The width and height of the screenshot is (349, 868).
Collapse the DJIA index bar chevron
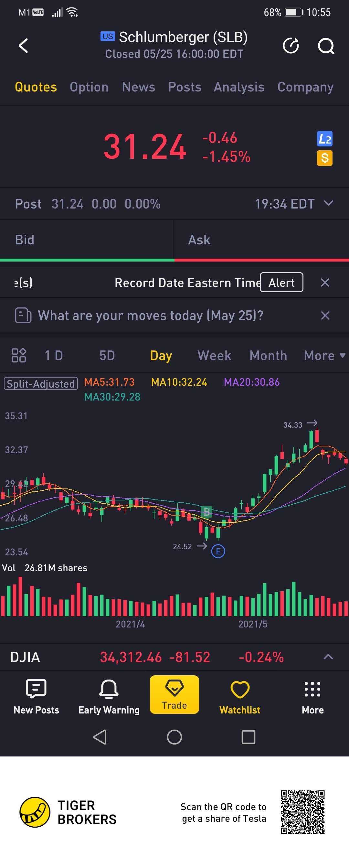pyautogui.click(x=328, y=657)
